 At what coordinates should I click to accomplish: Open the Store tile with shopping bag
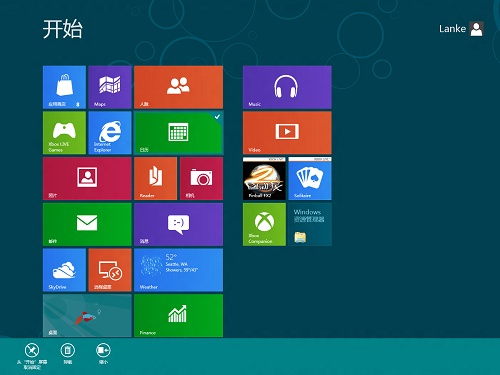(64, 87)
